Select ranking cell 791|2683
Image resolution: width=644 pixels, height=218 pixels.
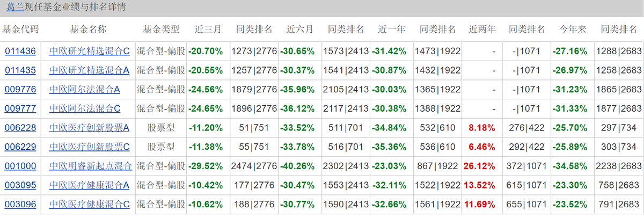[619, 205]
